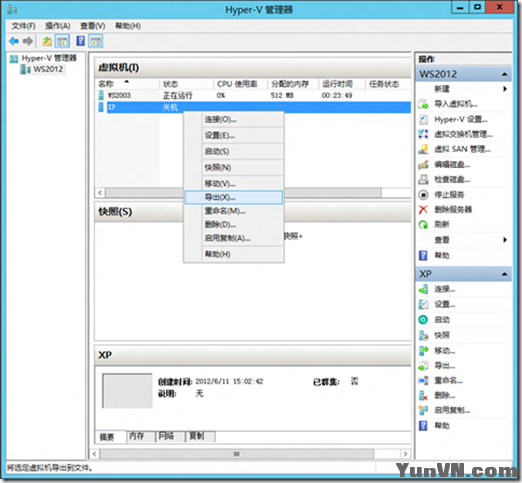The image size is (522, 483).
Task: Choose 快照(N) in the context menu
Action: (234, 167)
